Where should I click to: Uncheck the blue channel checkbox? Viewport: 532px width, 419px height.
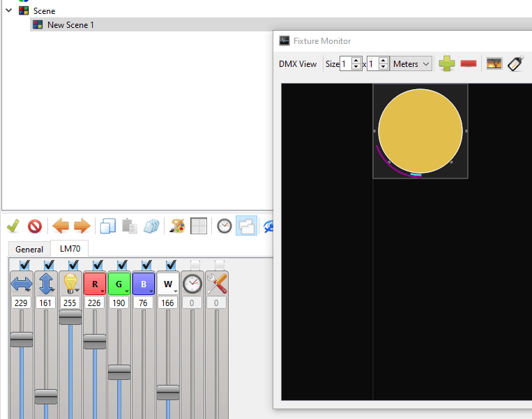[146, 265]
